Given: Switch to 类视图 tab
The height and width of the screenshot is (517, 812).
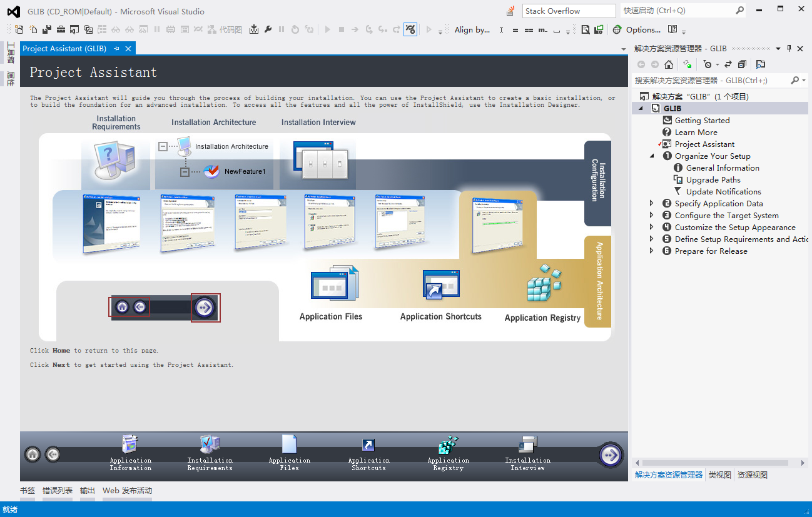Looking at the screenshot, I should pyautogui.click(x=719, y=475).
